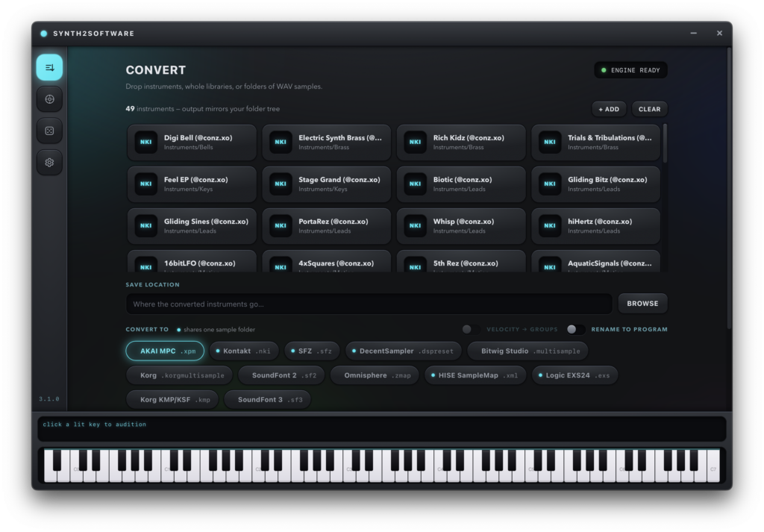Click NKI icon of PortaRez card
Image resolution: width=764 pixels, height=532 pixels.
pyautogui.click(x=281, y=226)
